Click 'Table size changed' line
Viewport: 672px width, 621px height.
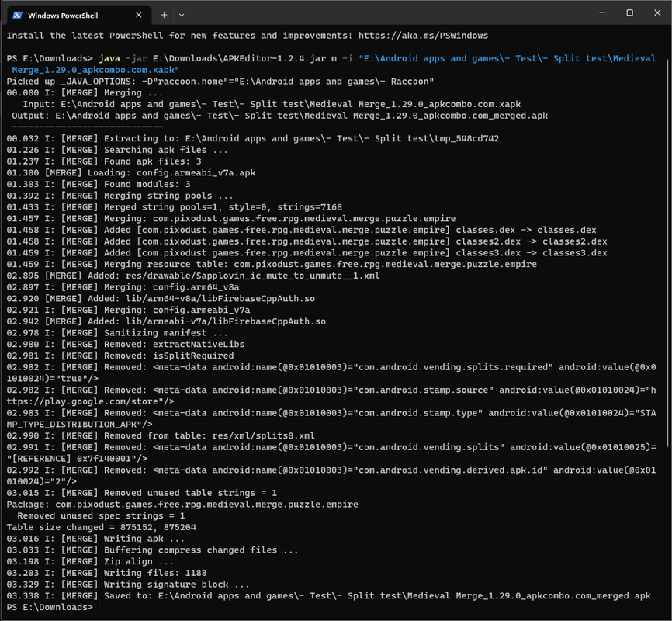coord(101,527)
